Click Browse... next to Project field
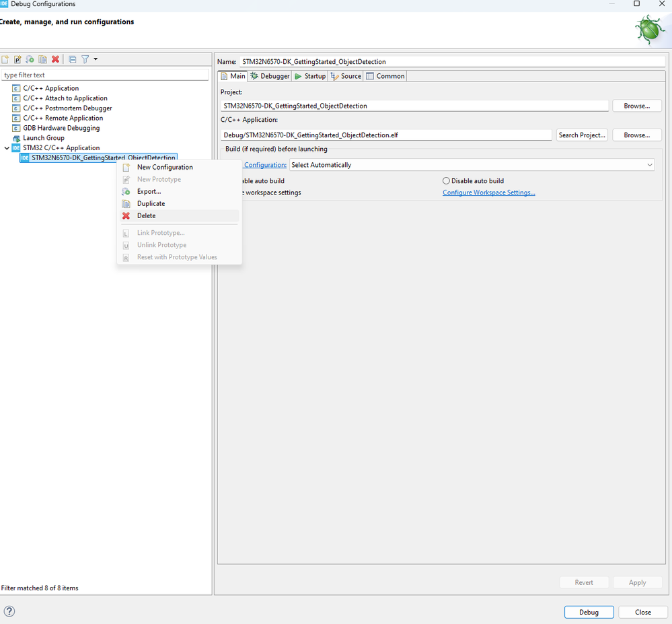Viewport: 672px width, 624px height. tap(637, 106)
